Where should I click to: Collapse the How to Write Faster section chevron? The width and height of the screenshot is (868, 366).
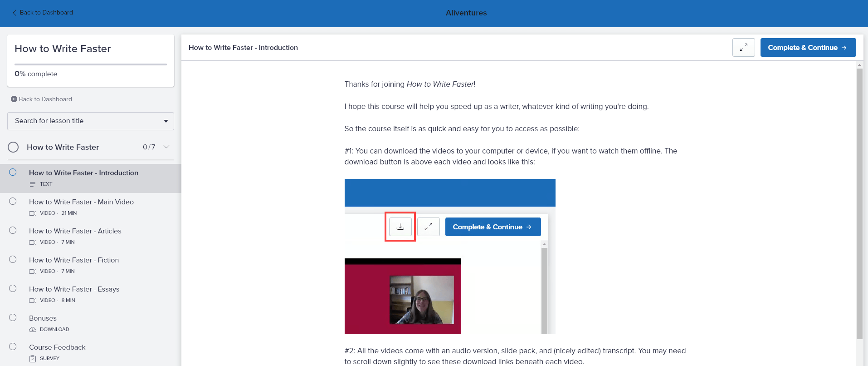point(166,147)
